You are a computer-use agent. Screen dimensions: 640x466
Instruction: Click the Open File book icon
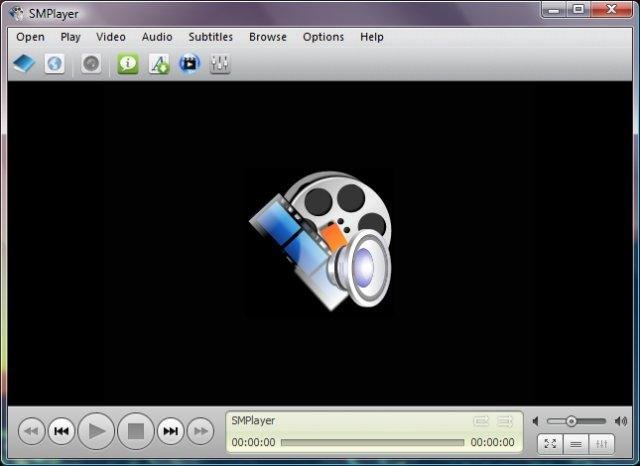24,64
